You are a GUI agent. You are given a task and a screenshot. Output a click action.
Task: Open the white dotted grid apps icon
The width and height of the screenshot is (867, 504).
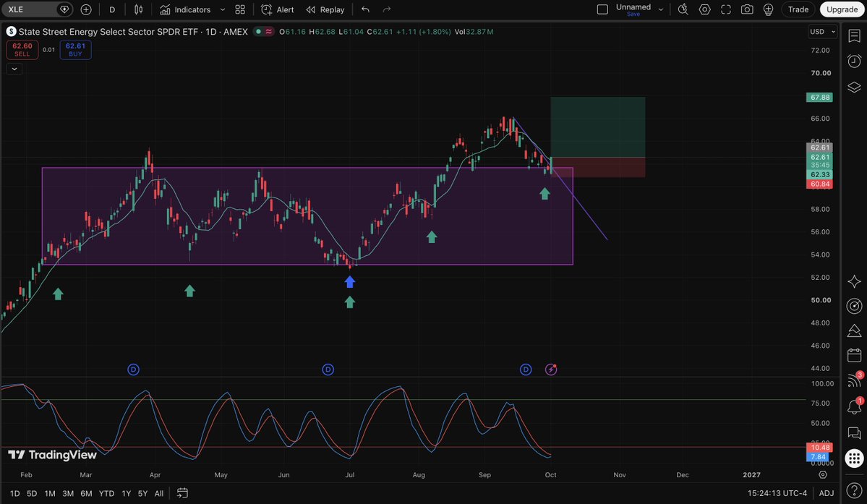pyautogui.click(x=854, y=458)
